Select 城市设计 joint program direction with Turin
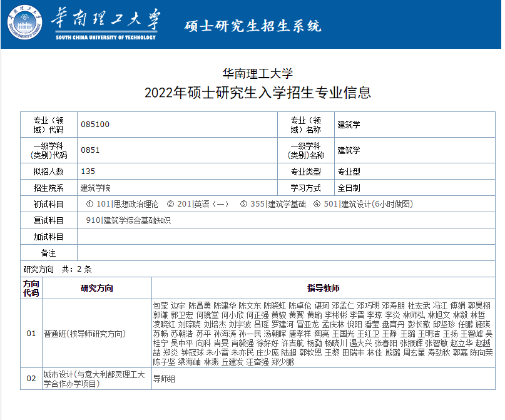This screenshot has height=420, width=505. (x=94, y=379)
